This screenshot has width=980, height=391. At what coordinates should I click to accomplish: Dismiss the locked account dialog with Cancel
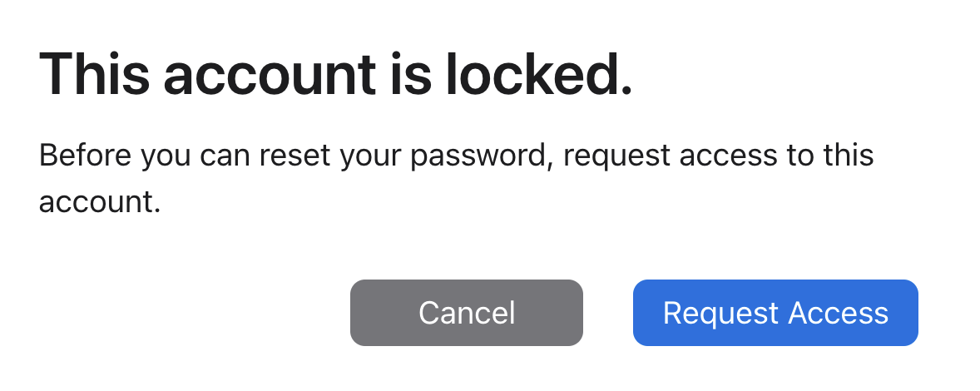tap(466, 313)
